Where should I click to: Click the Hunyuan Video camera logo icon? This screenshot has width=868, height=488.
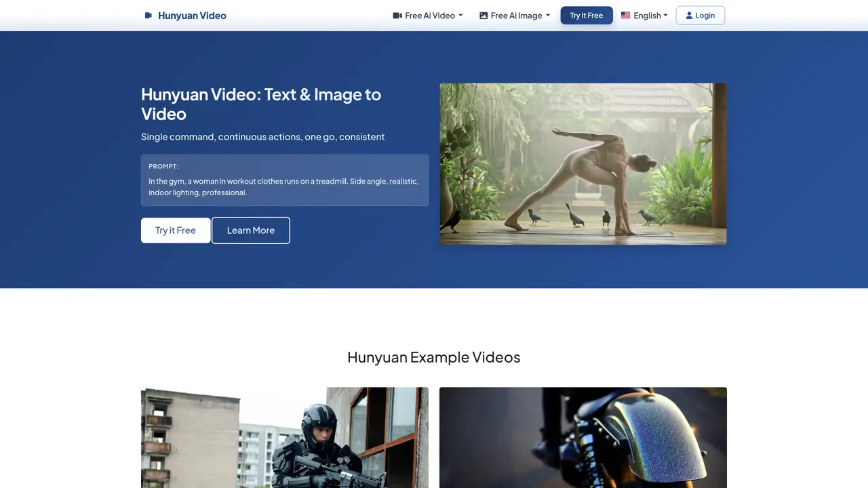pyautogui.click(x=149, y=16)
